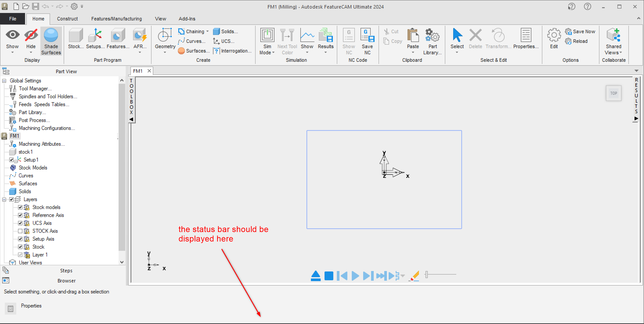Open the Features/Manufacturing tab
644x324 pixels.
(x=116, y=19)
